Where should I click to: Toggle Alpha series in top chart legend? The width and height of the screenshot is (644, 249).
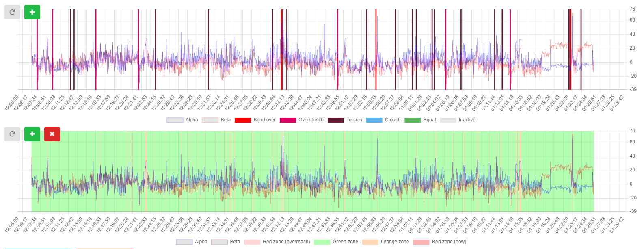point(175,120)
